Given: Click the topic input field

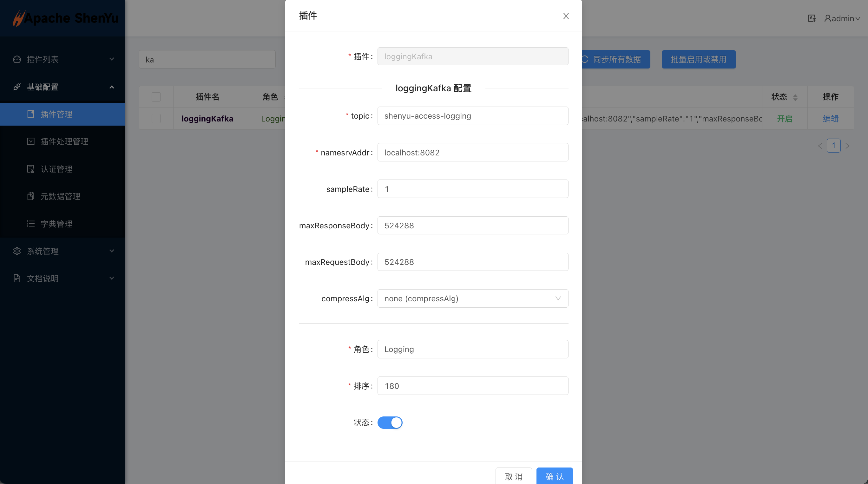Looking at the screenshot, I should click(472, 116).
